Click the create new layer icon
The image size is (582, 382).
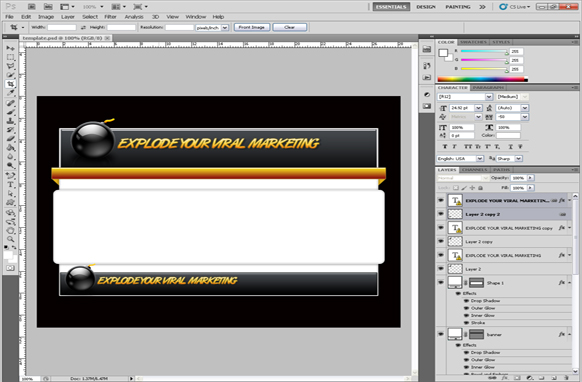[554, 378]
